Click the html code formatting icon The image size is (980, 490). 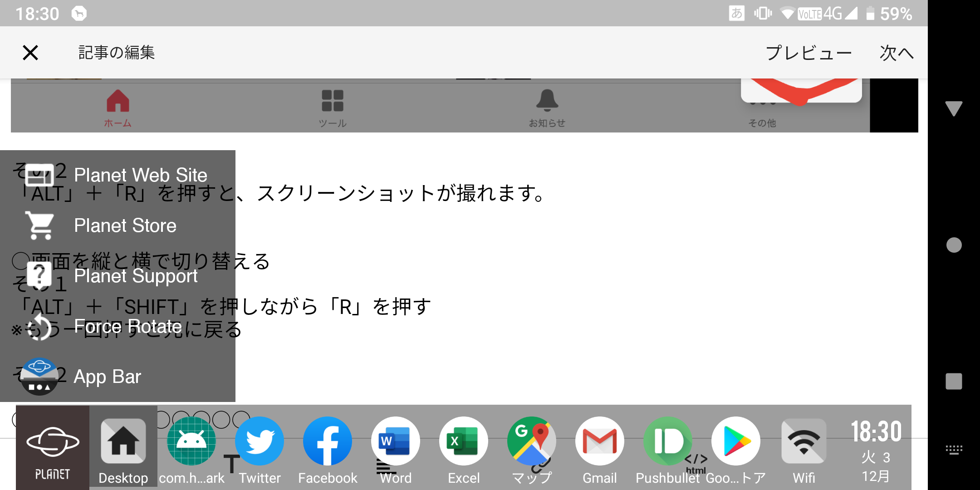(696, 464)
